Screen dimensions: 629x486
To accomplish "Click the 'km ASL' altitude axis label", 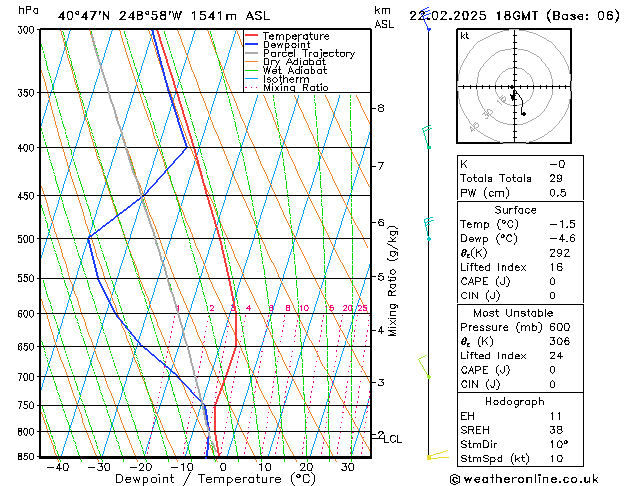I will [384, 17].
